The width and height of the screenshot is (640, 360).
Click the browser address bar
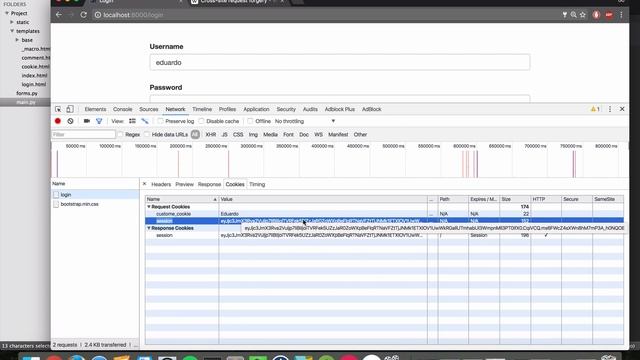[x=327, y=15]
